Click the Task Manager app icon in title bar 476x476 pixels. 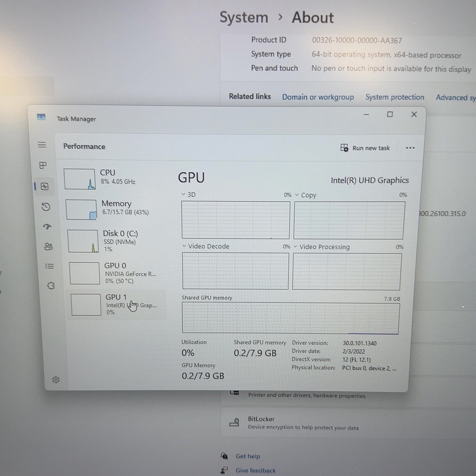pos(41,117)
